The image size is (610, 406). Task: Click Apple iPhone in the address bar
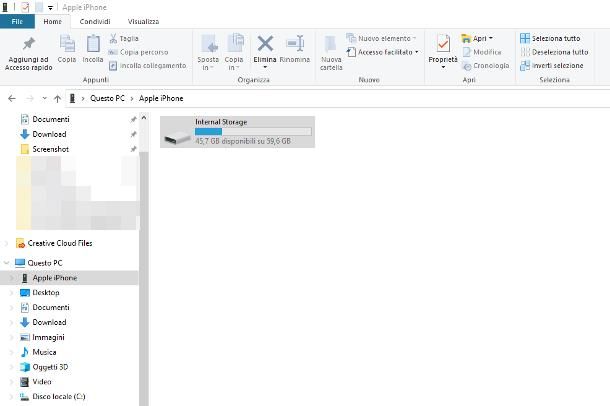161,98
